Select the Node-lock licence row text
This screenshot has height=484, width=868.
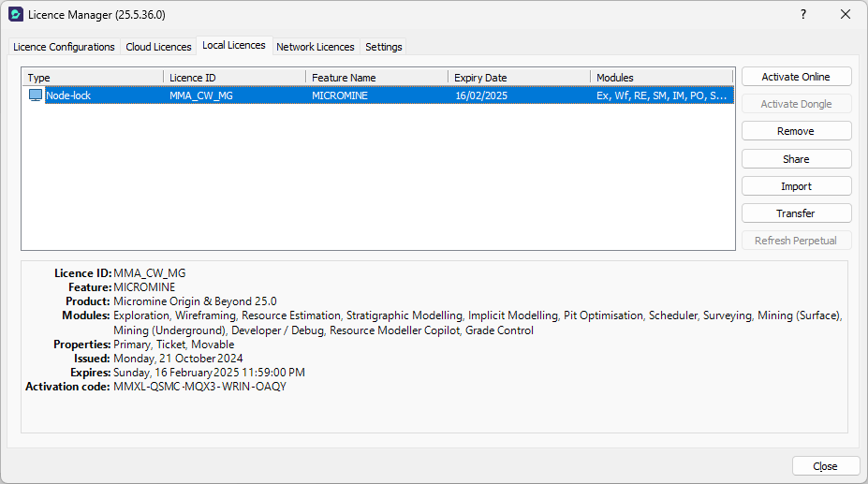tap(68, 95)
